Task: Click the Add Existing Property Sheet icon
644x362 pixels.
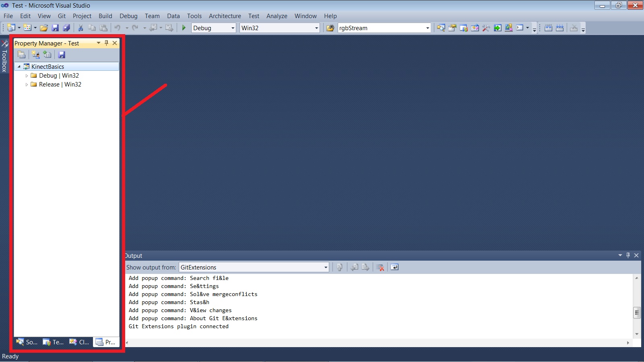Action: coord(47,55)
